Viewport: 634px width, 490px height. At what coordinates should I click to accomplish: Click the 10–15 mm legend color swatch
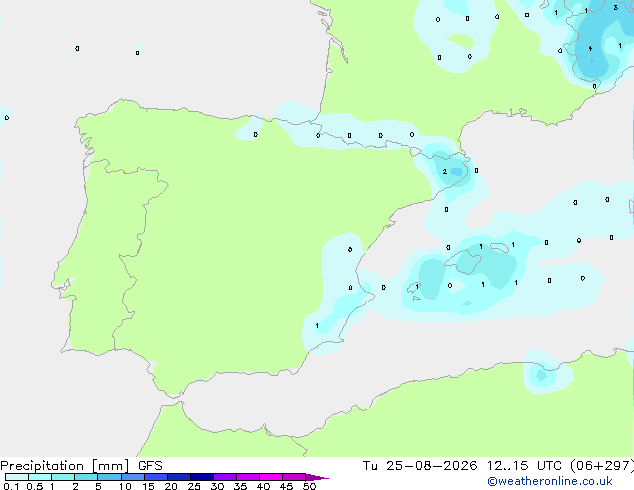coord(133,477)
